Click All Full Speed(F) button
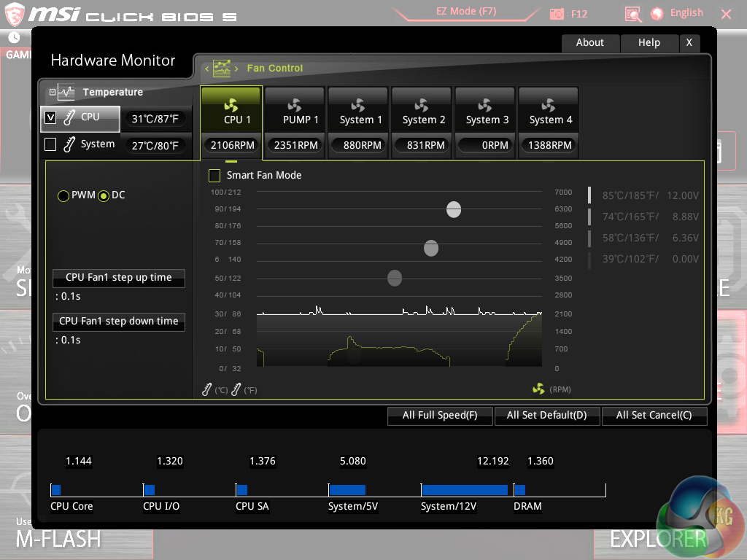 pyautogui.click(x=440, y=415)
